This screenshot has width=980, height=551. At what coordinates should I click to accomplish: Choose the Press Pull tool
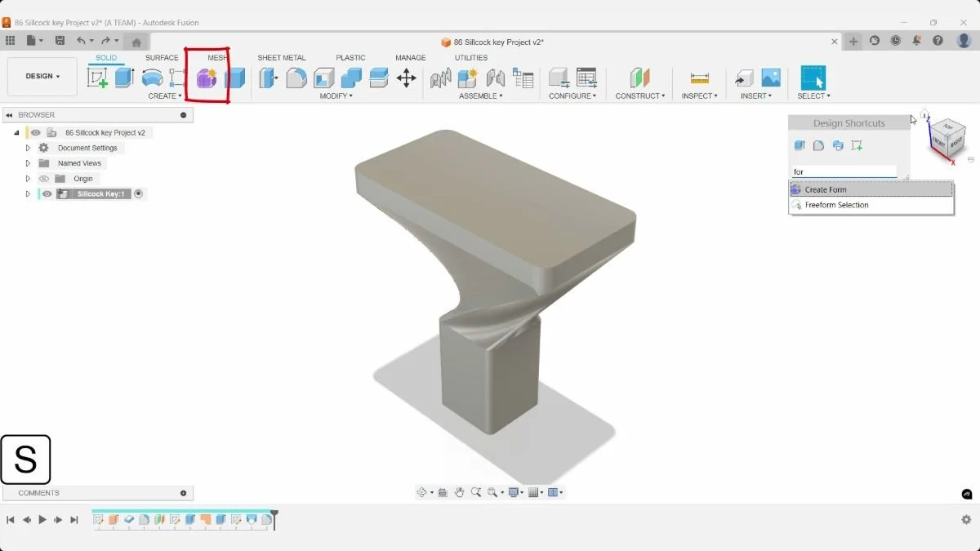(269, 78)
